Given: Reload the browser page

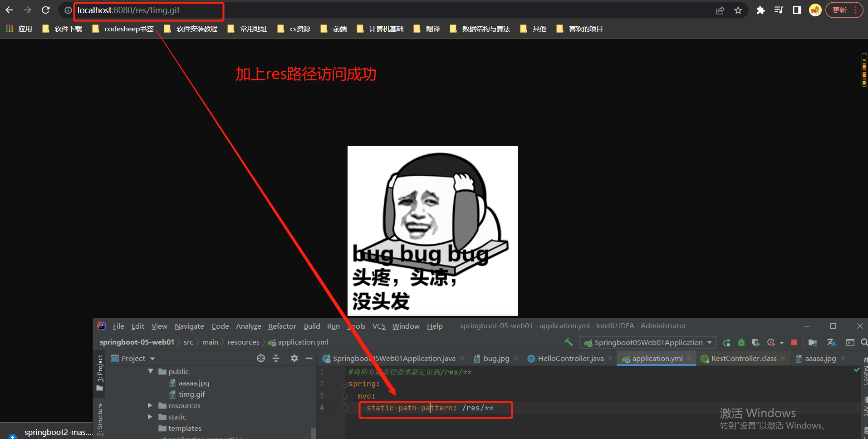Looking at the screenshot, I should pyautogui.click(x=45, y=10).
